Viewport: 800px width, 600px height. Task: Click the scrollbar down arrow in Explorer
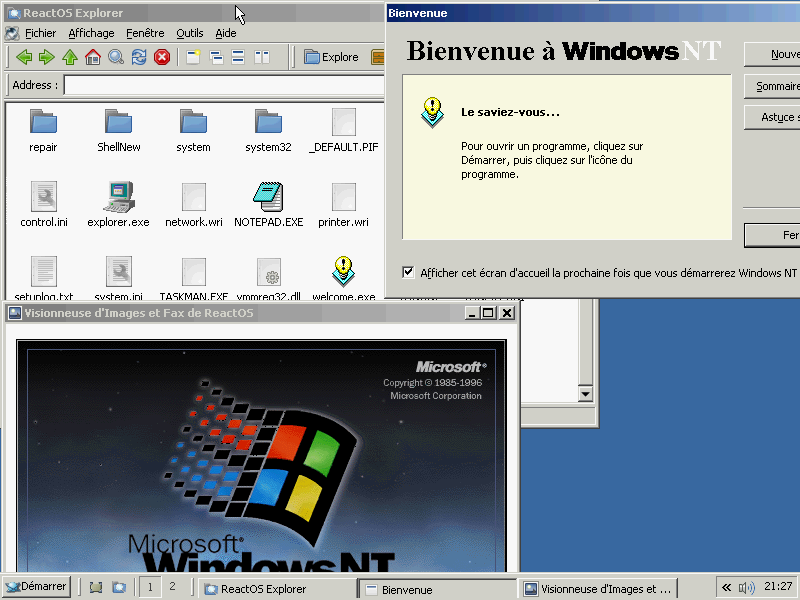[586, 395]
